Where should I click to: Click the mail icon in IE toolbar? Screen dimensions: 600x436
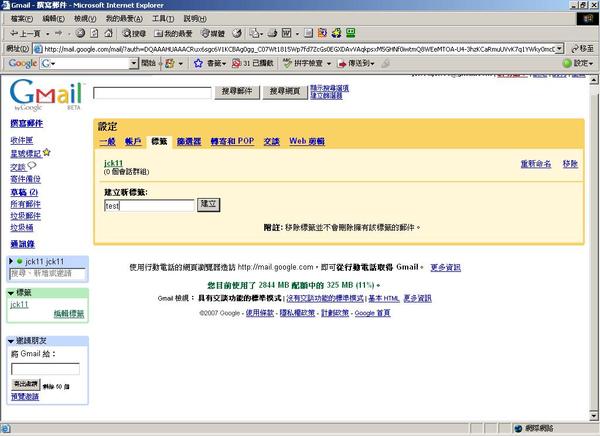(x=254, y=33)
